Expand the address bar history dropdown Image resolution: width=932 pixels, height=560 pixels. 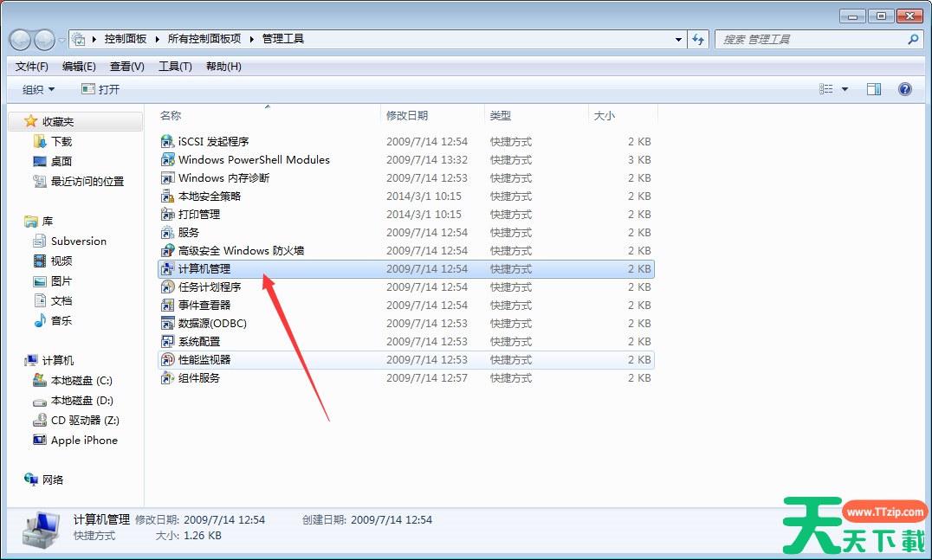678,39
